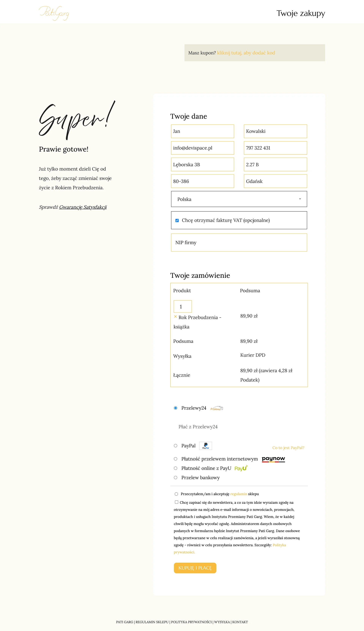Click the email field info@devispace.pl
This screenshot has height=631, width=364.
point(202,148)
